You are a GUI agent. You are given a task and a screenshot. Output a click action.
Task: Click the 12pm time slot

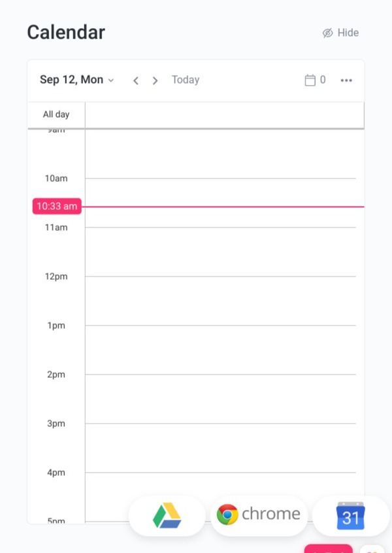pos(220,301)
